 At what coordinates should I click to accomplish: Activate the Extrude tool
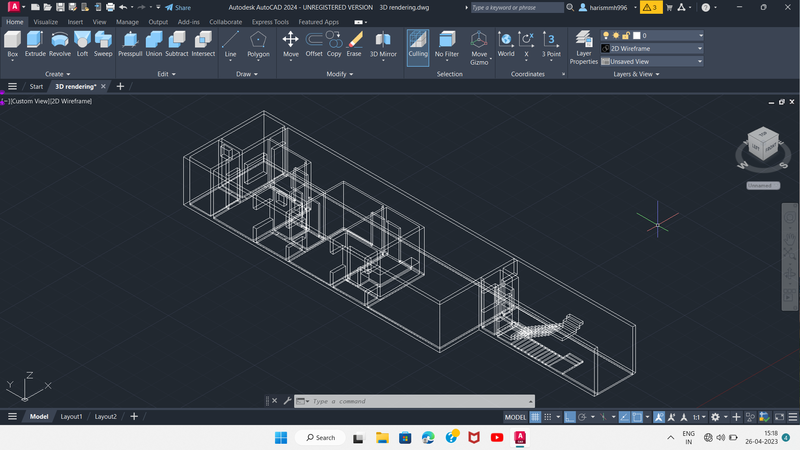[35, 44]
